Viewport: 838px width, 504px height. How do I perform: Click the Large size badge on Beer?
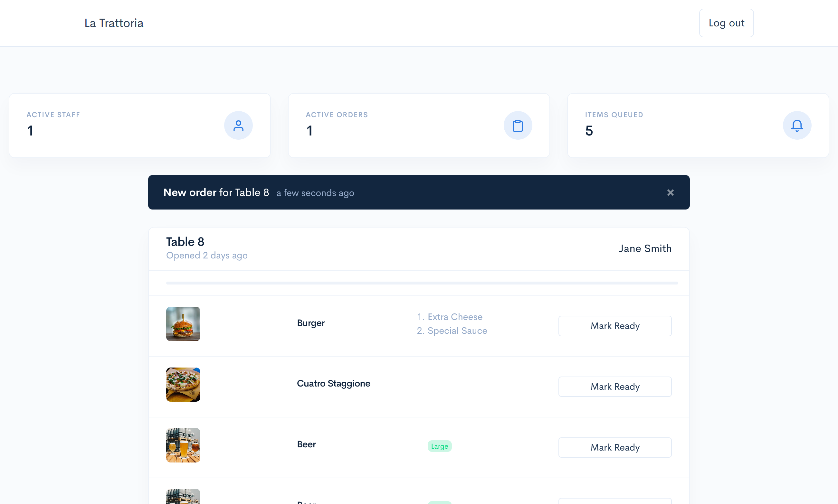coord(440,446)
